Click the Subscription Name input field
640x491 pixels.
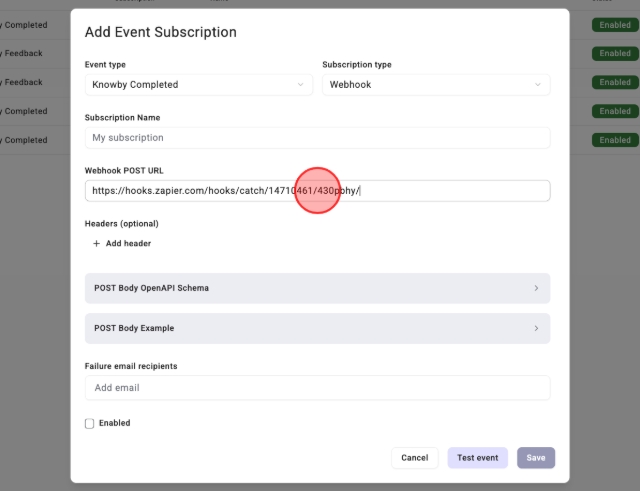(x=318, y=138)
